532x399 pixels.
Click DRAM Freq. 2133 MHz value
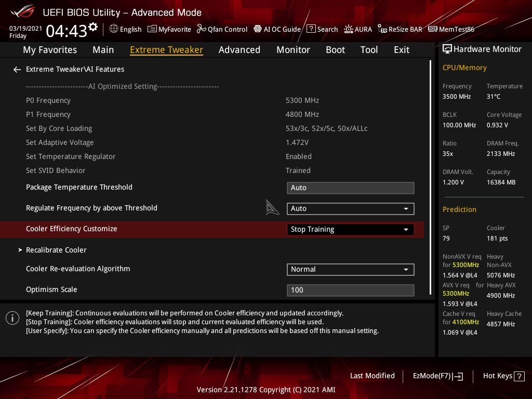pos(501,154)
